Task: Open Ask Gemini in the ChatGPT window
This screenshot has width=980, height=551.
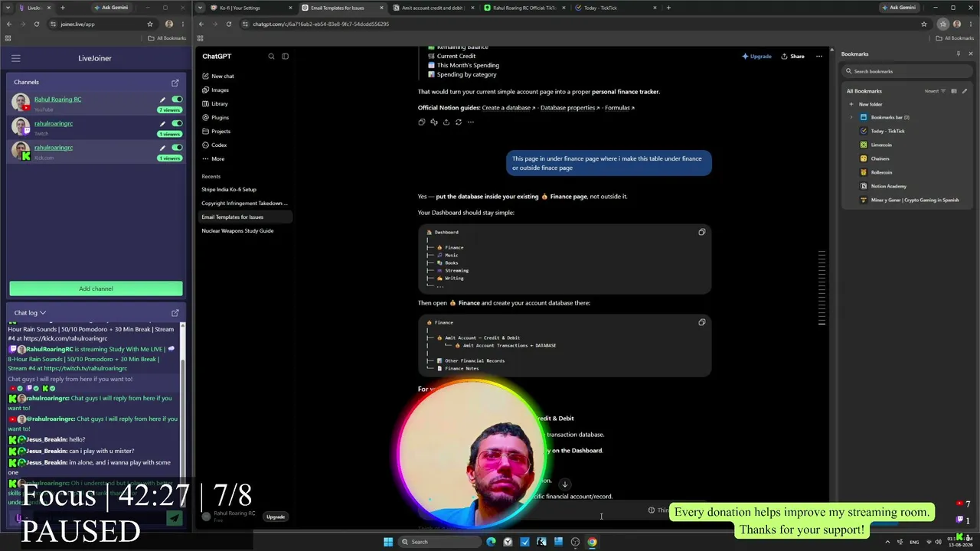Action: [x=899, y=8]
